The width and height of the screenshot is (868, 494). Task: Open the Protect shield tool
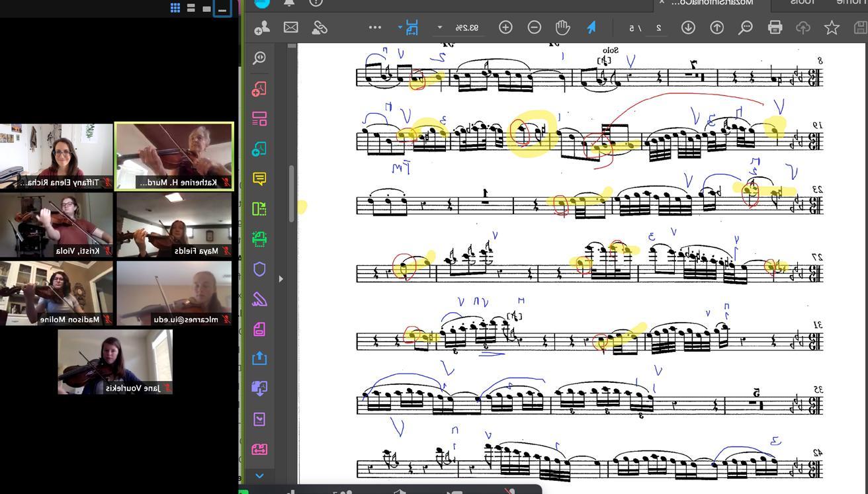pyautogui.click(x=259, y=269)
